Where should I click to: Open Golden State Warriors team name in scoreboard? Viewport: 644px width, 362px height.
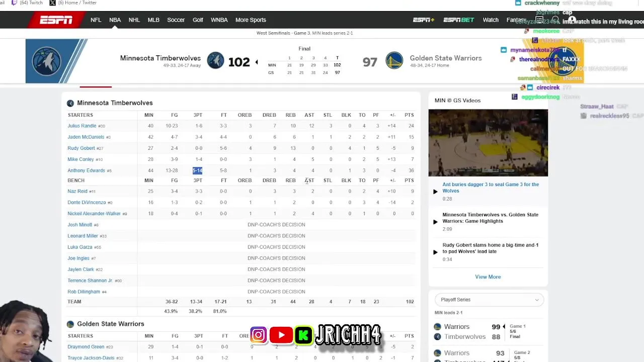coord(446,58)
